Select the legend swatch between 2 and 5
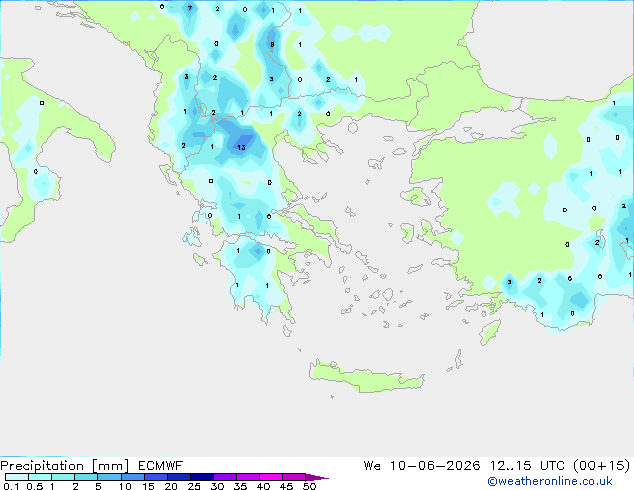 [86, 477]
